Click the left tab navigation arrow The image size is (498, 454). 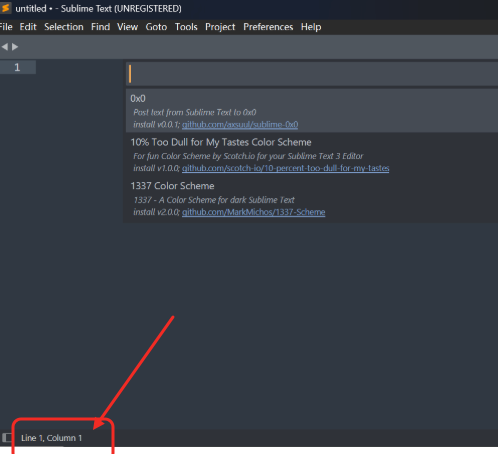tap(5, 47)
